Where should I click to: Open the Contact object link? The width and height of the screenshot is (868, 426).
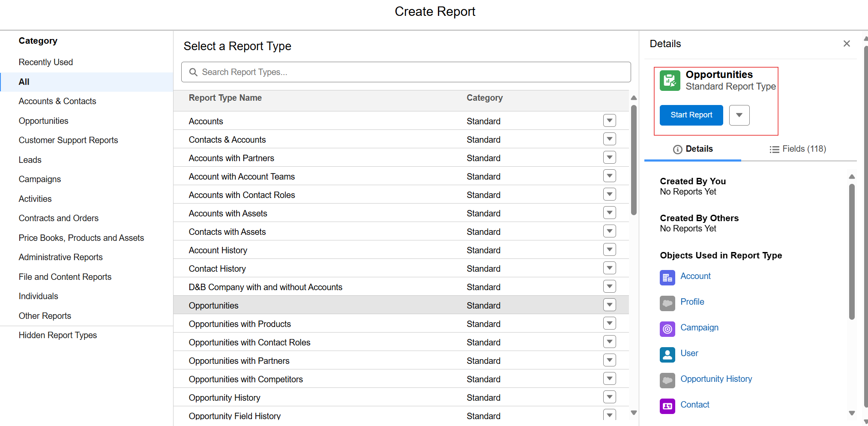pos(695,405)
